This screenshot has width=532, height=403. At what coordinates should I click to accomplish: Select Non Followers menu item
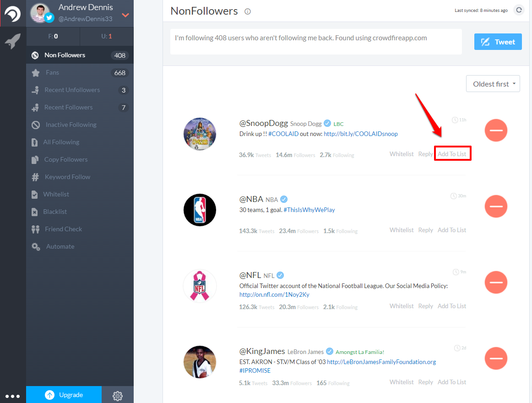pyautogui.click(x=80, y=55)
